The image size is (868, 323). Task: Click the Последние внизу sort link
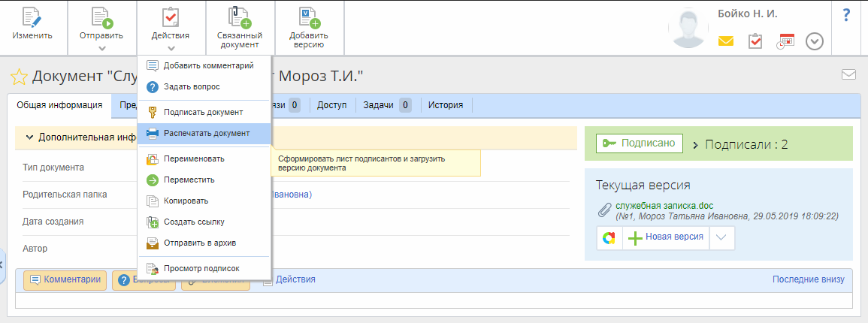808,279
